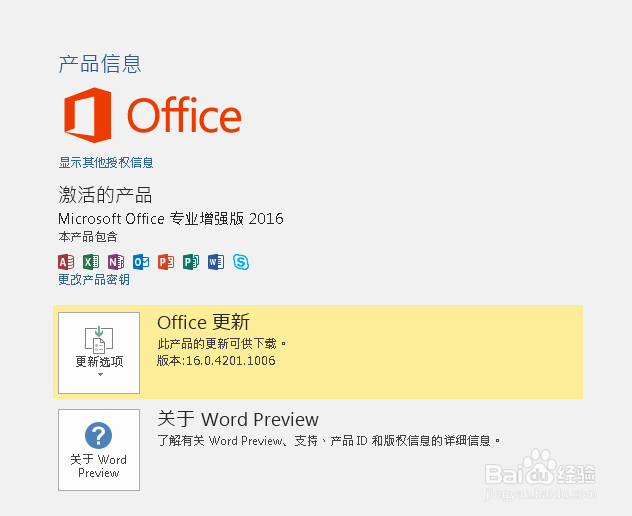632x516 pixels.
Task: Click the OneNote app icon
Action: 116,262
